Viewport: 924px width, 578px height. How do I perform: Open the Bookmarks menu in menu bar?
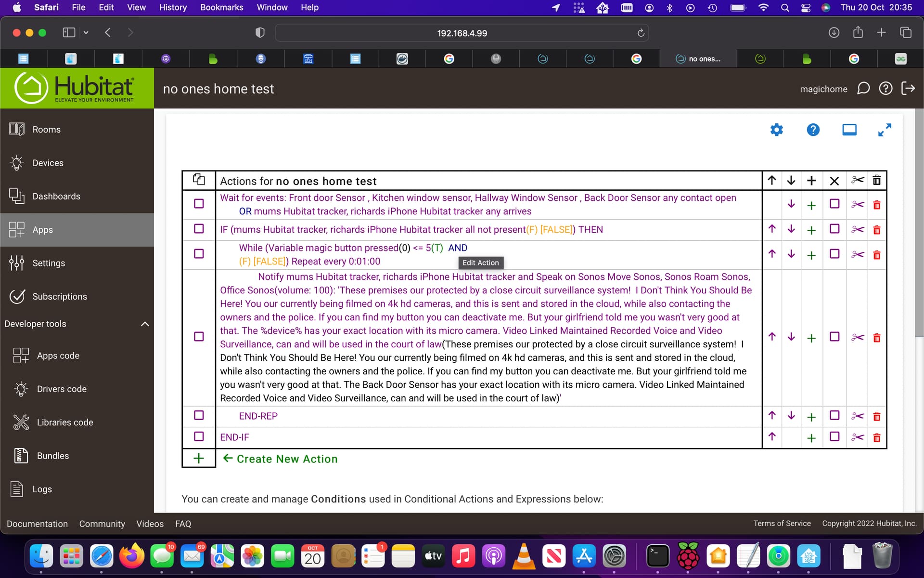[x=221, y=7]
